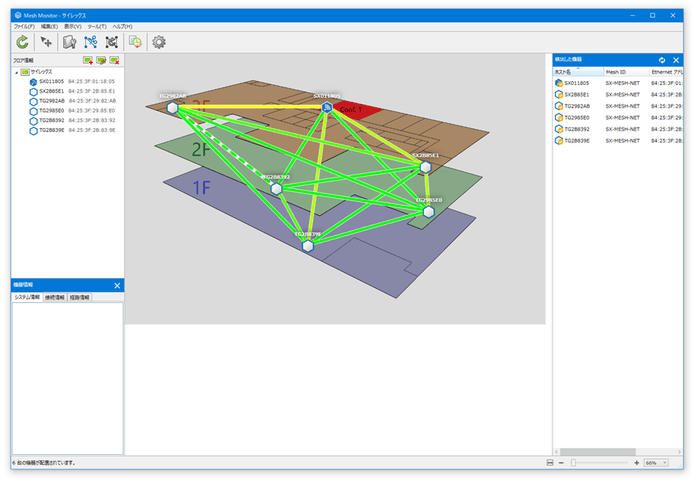
Task: Switch to the 経路情報 tab
Action: click(77, 297)
